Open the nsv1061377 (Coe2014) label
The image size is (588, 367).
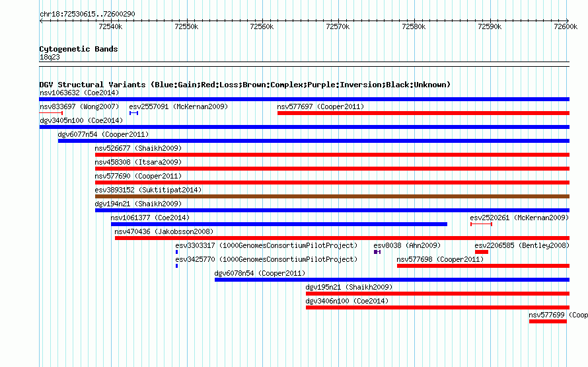(x=150, y=218)
